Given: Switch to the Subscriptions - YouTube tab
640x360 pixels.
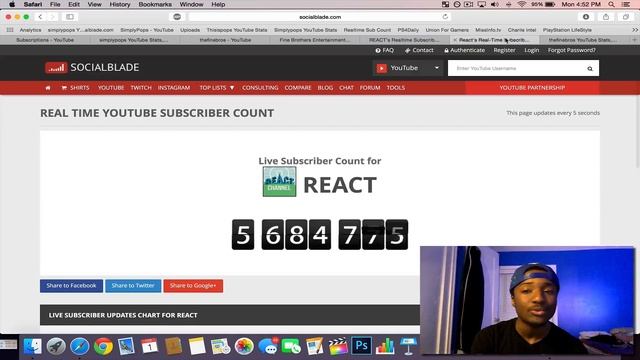Looking at the screenshot, I should point(45,40).
